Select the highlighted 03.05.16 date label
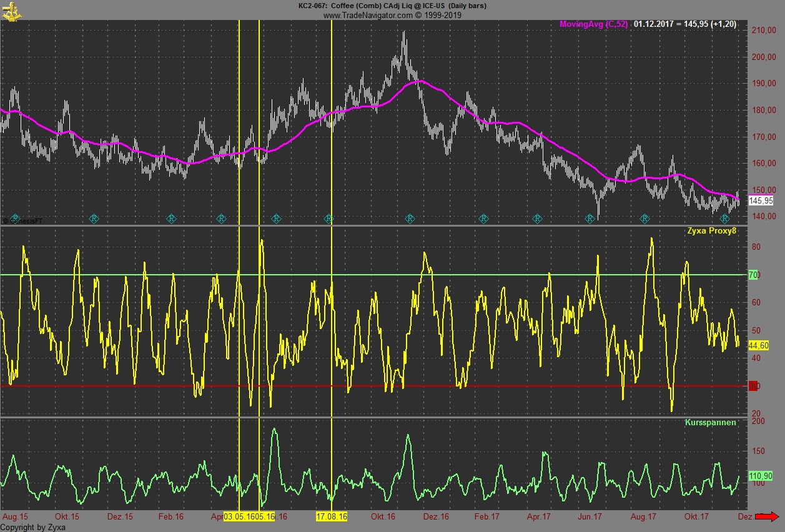 pyautogui.click(x=241, y=517)
